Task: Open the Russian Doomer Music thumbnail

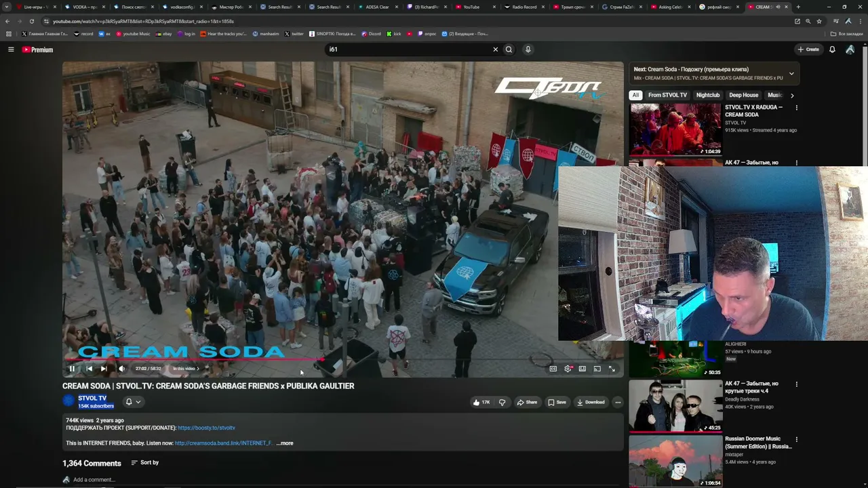Action: click(x=675, y=461)
